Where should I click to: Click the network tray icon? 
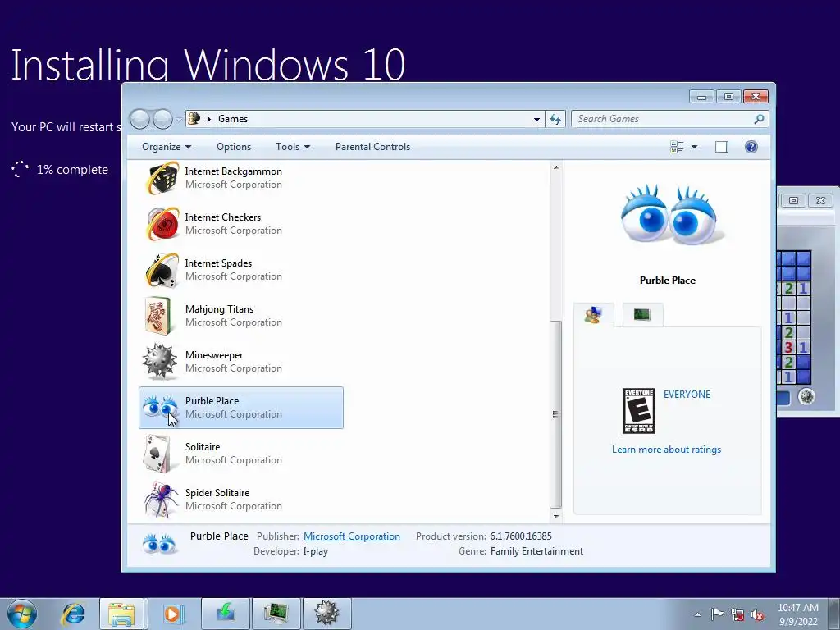(737, 614)
